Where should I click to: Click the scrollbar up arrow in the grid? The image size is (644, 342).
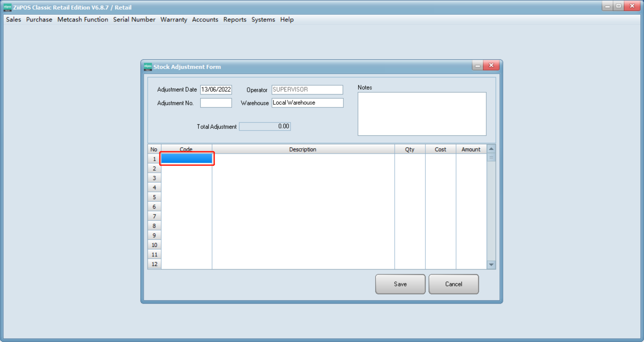pos(491,148)
